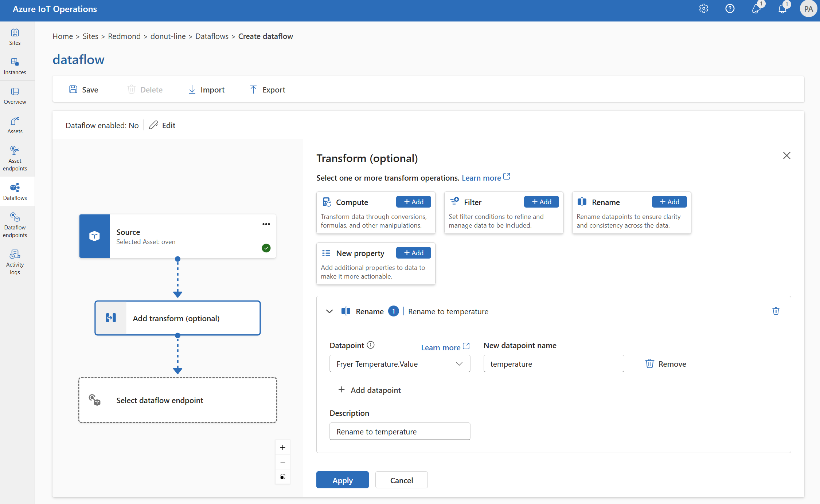Click the New property Add icon

(414, 252)
